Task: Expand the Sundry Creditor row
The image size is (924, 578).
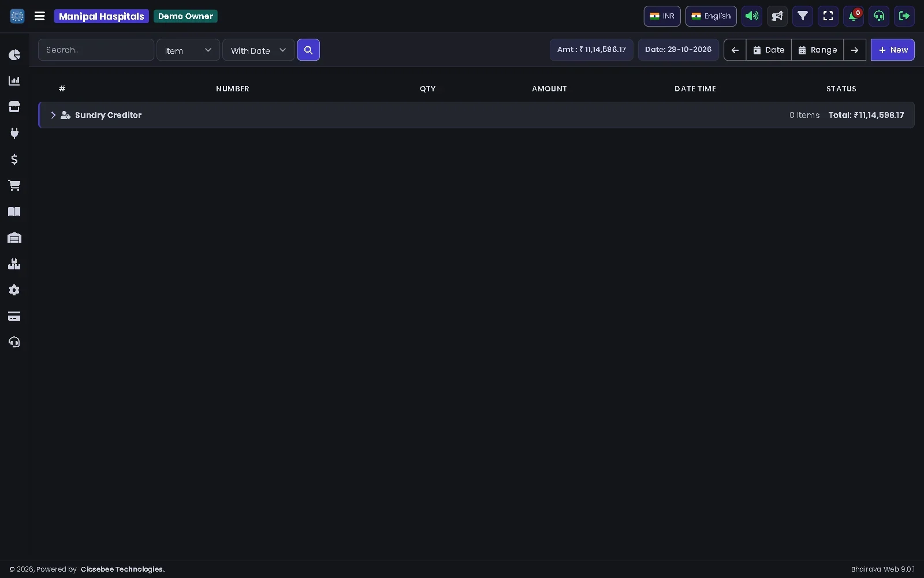Action: 53,115
